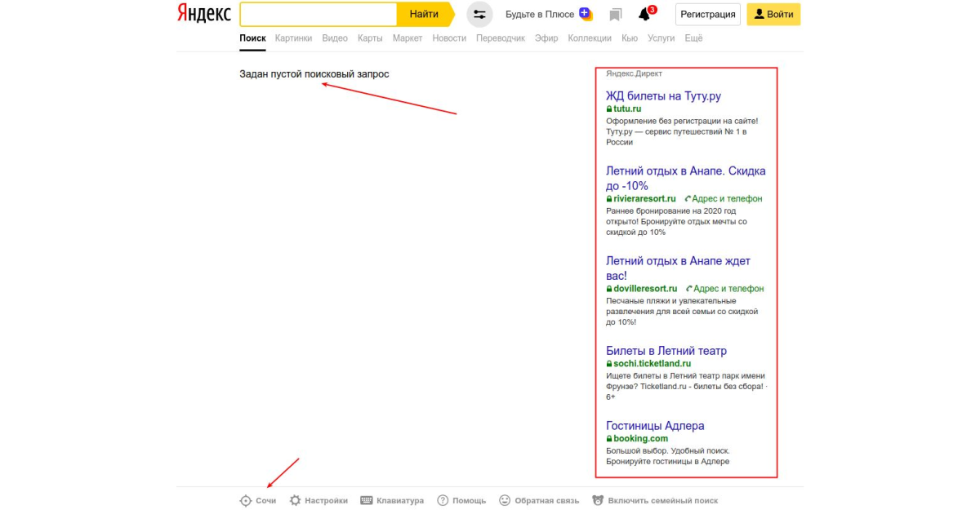Switch to the Услуги tab
This screenshot has height=514, width=980.
pyautogui.click(x=661, y=38)
